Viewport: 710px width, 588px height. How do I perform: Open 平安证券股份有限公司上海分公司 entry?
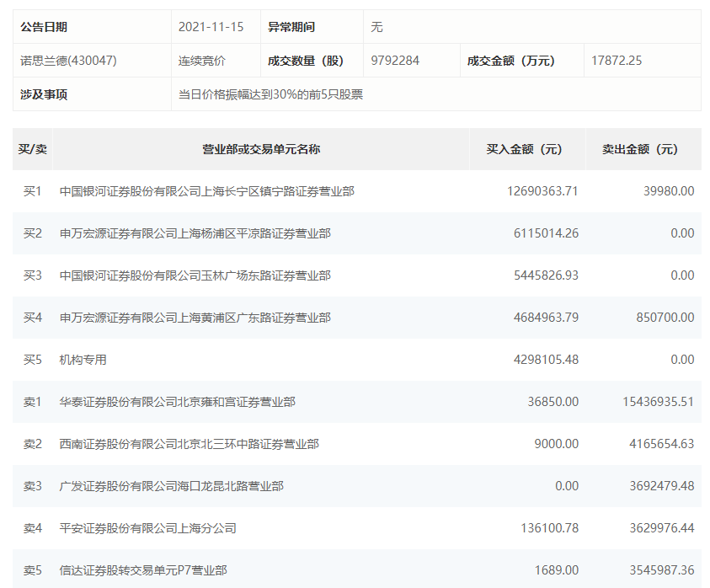tap(147, 528)
